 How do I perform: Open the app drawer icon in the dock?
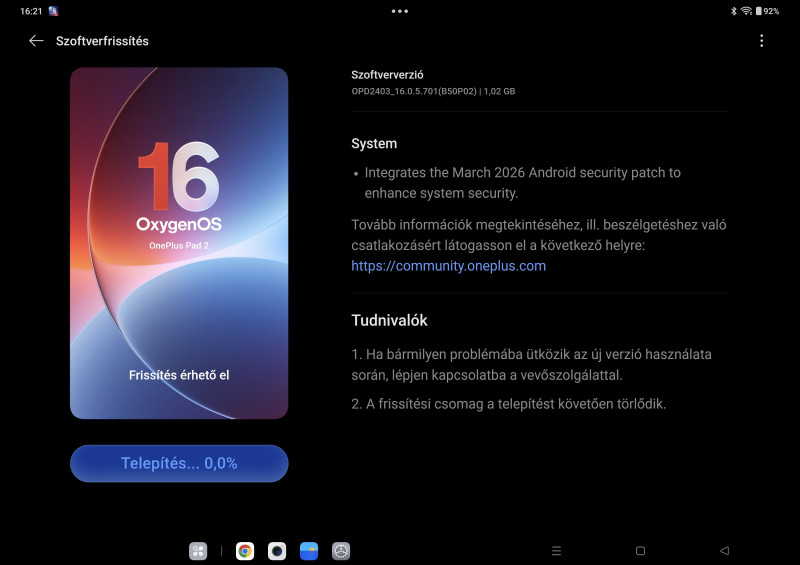tap(198, 551)
